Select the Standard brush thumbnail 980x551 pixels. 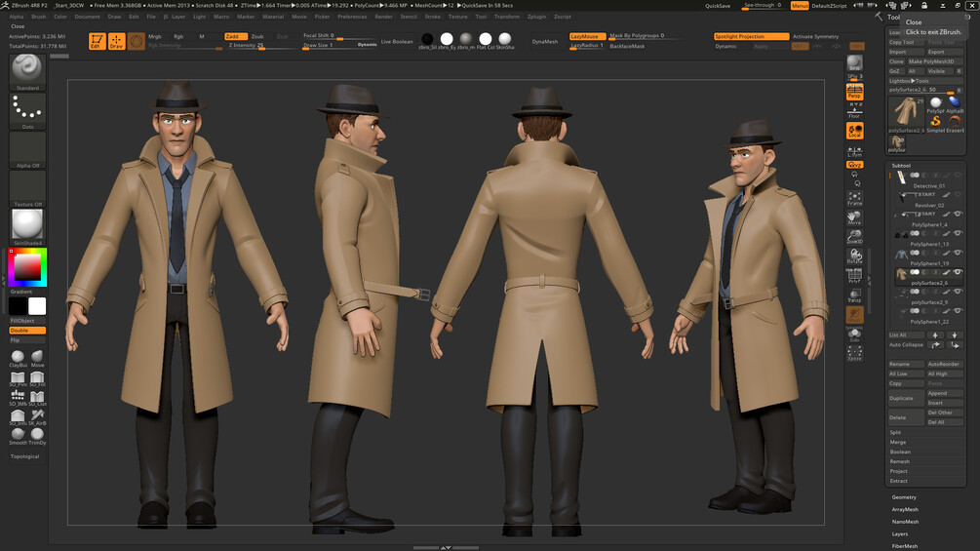(27, 72)
